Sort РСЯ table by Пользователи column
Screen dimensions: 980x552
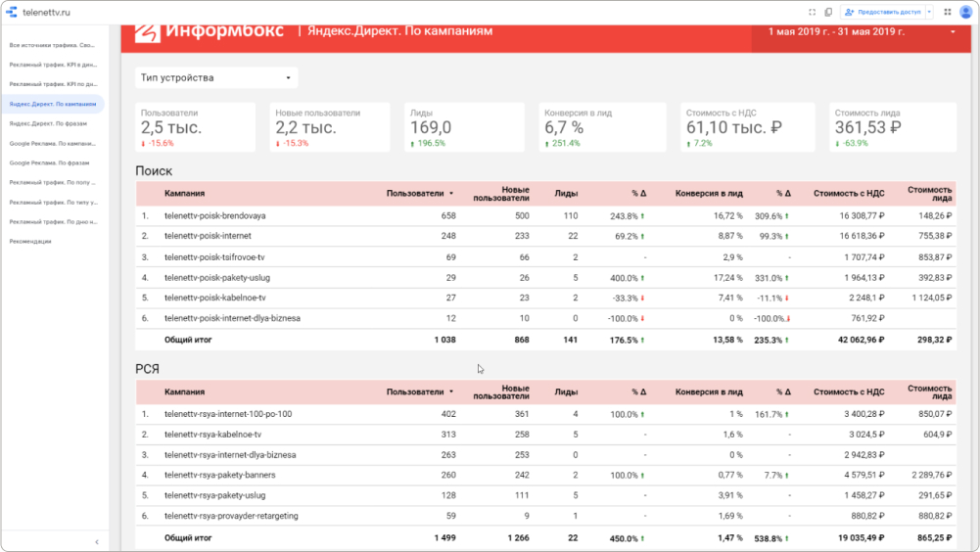tap(419, 391)
